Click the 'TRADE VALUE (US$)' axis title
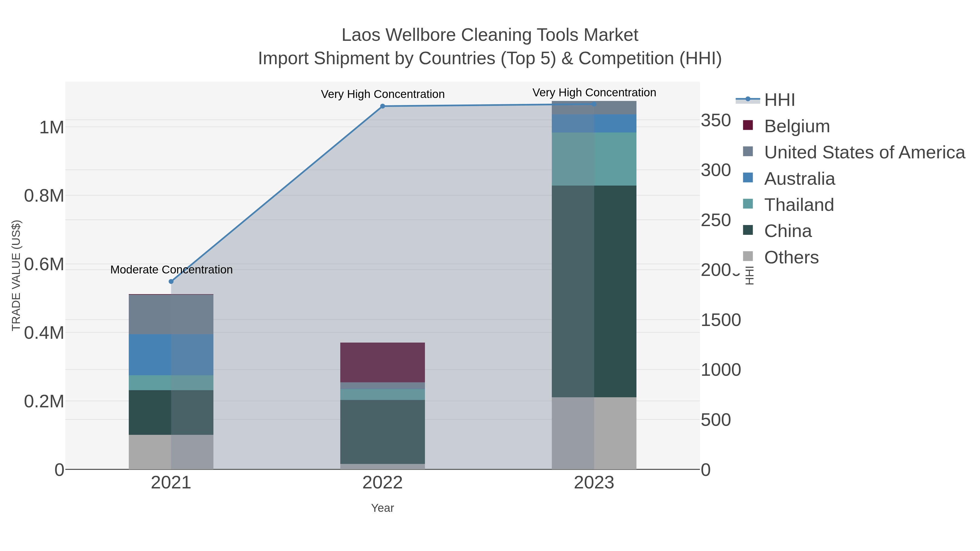 click(x=16, y=275)
